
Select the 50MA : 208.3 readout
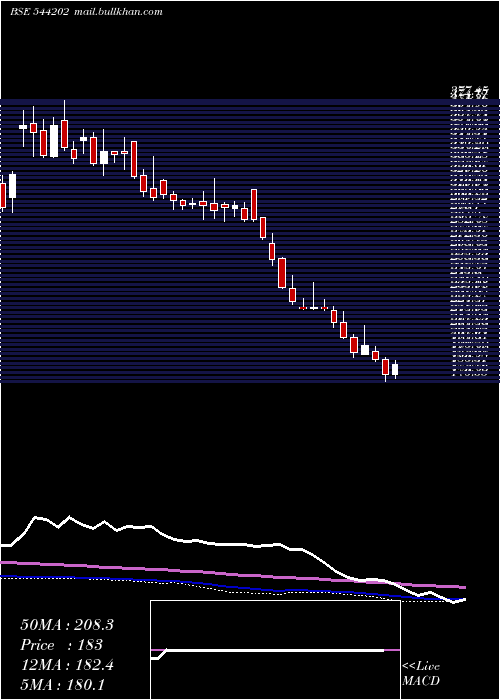click(x=67, y=625)
